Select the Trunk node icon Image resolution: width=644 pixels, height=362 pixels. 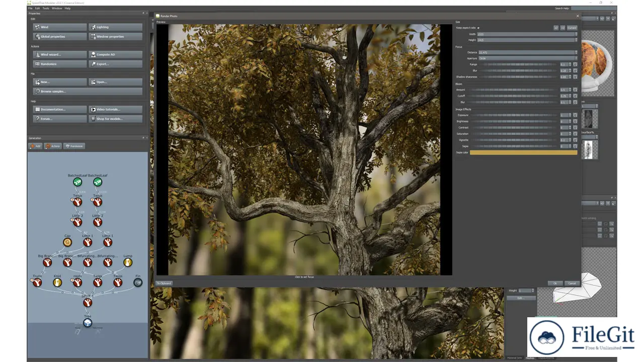pos(37,283)
